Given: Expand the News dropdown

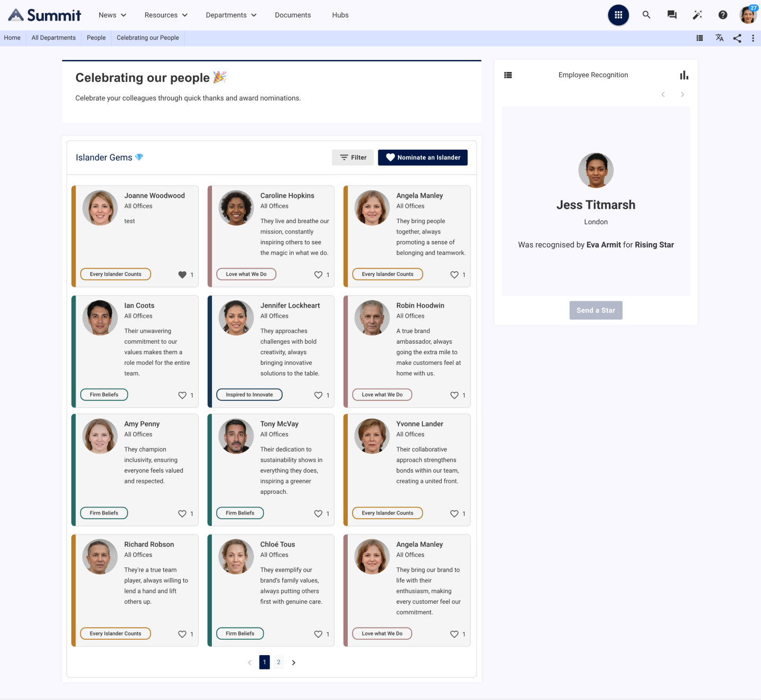Looking at the screenshot, I should 112,15.
